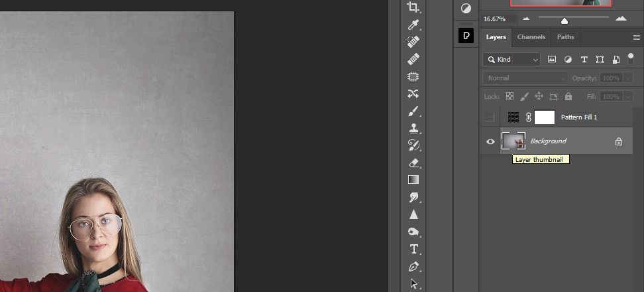Image resolution: width=644 pixels, height=292 pixels.
Task: Select the Patch tool
Action: point(413,76)
